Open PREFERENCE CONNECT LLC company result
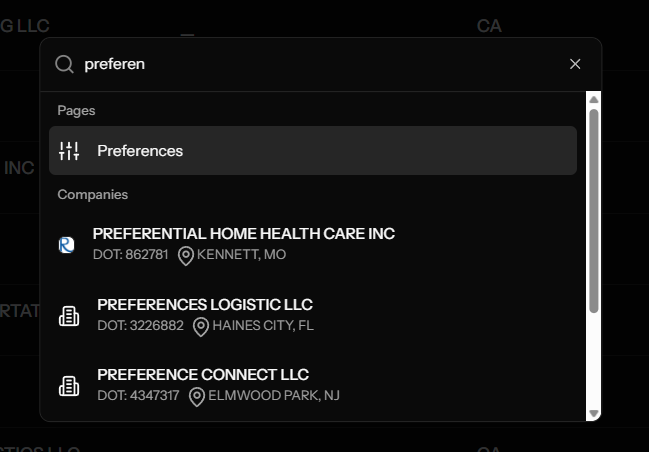Screen dimensions: 649x452 [203, 375]
